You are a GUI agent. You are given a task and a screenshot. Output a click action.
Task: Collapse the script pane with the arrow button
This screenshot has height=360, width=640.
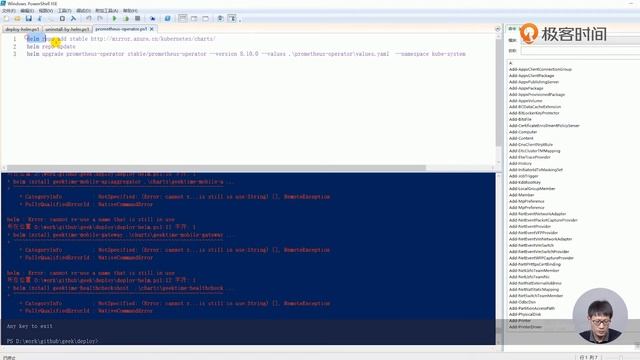point(498,29)
